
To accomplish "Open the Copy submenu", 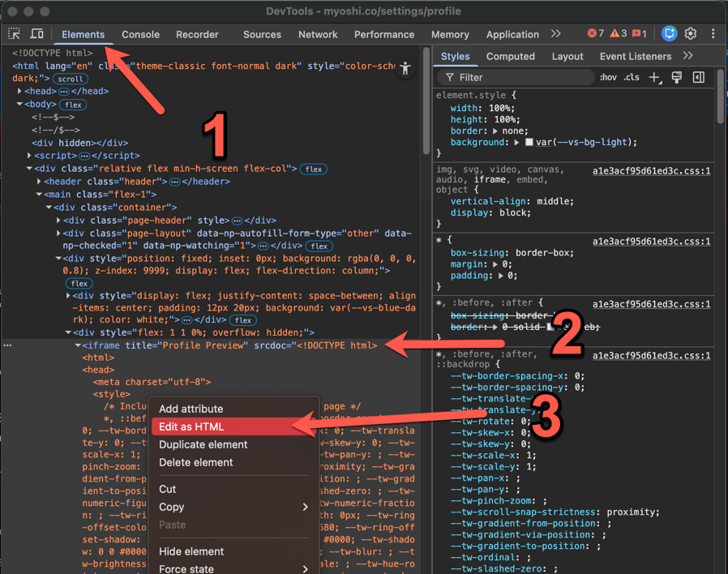I will point(233,507).
